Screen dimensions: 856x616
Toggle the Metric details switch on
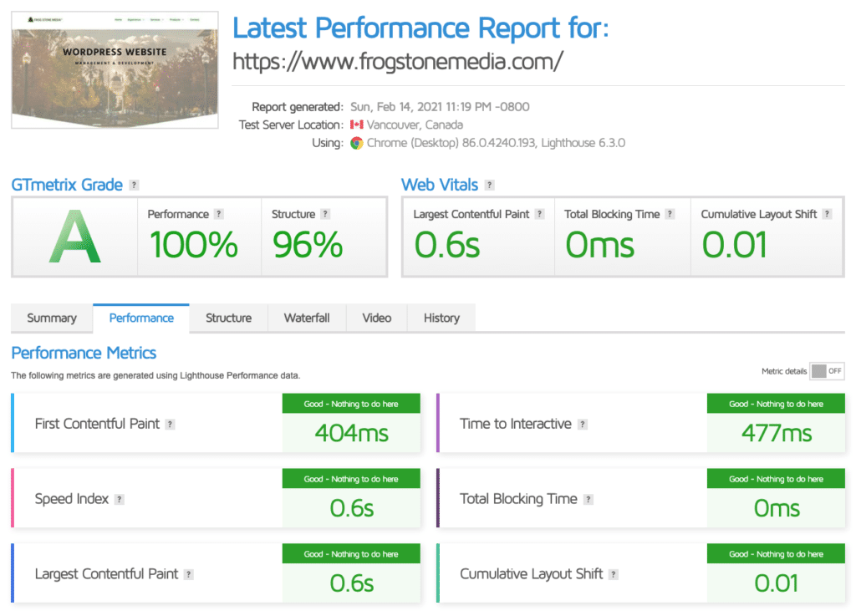coord(827,370)
